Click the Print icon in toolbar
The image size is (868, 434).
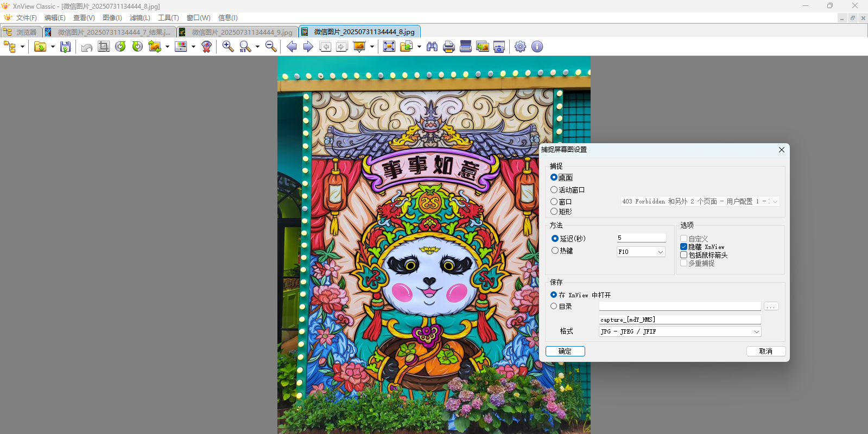click(449, 47)
